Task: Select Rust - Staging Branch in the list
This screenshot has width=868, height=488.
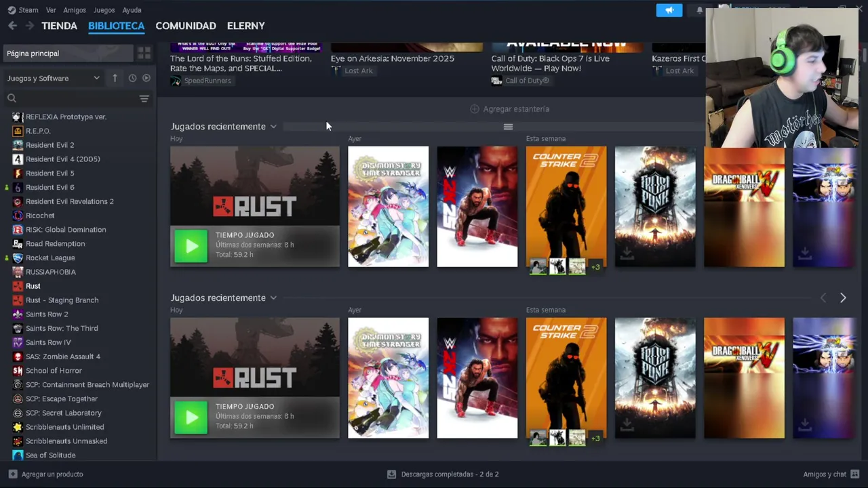Action: (62, 300)
